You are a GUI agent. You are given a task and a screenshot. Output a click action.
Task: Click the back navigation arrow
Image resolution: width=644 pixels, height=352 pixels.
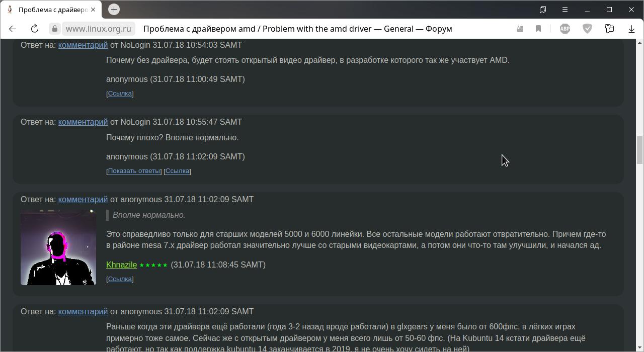pyautogui.click(x=13, y=29)
